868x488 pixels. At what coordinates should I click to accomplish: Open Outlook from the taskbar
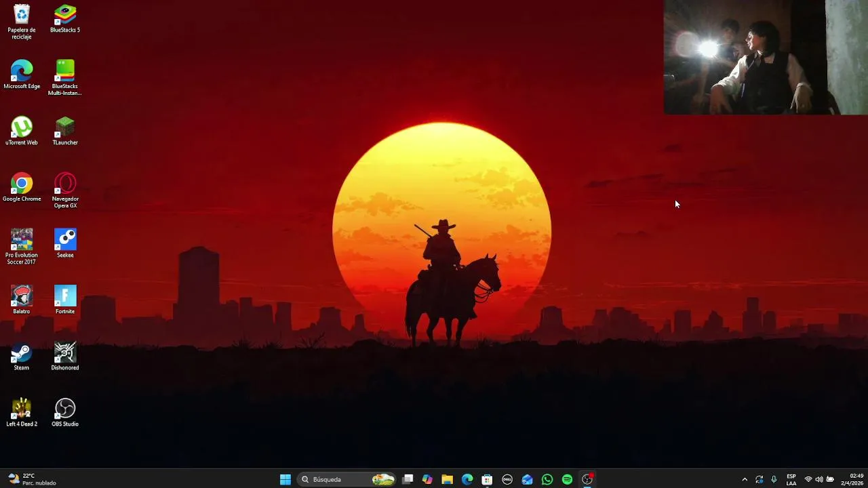(x=527, y=479)
